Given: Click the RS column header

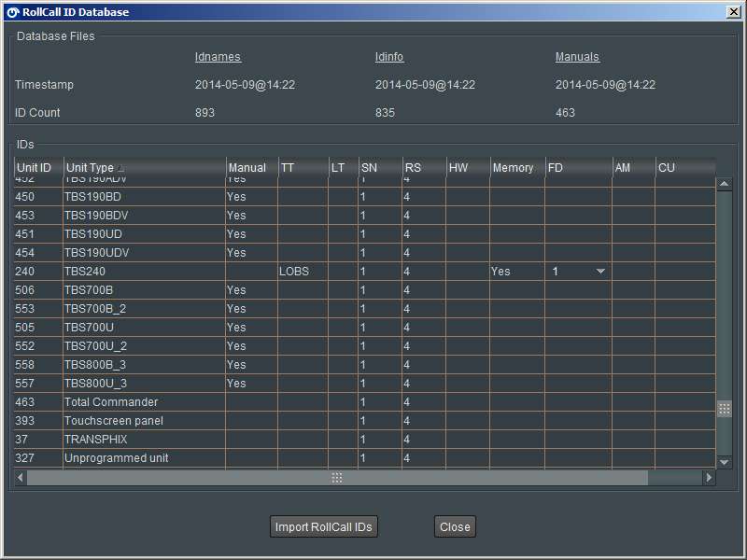Looking at the screenshot, I should [424, 168].
